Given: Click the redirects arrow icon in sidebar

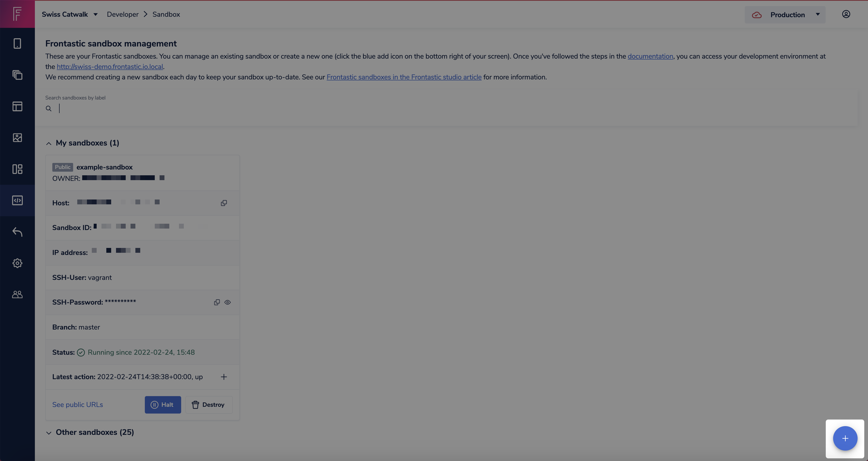Looking at the screenshot, I should pyautogui.click(x=17, y=232).
